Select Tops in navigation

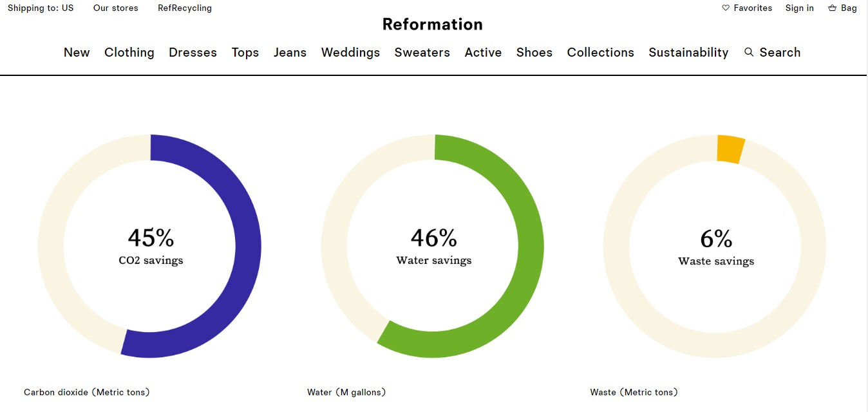(245, 53)
